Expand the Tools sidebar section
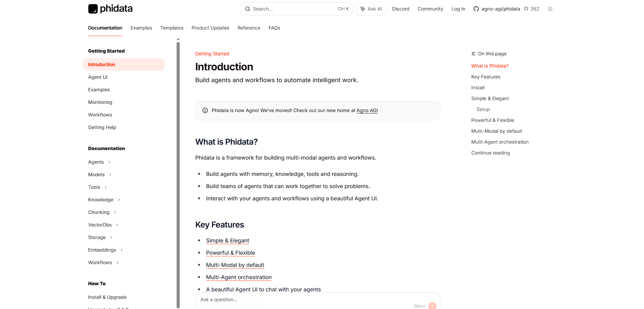Image resolution: width=644 pixels, height=309 pixels. [x=106, y=187]
